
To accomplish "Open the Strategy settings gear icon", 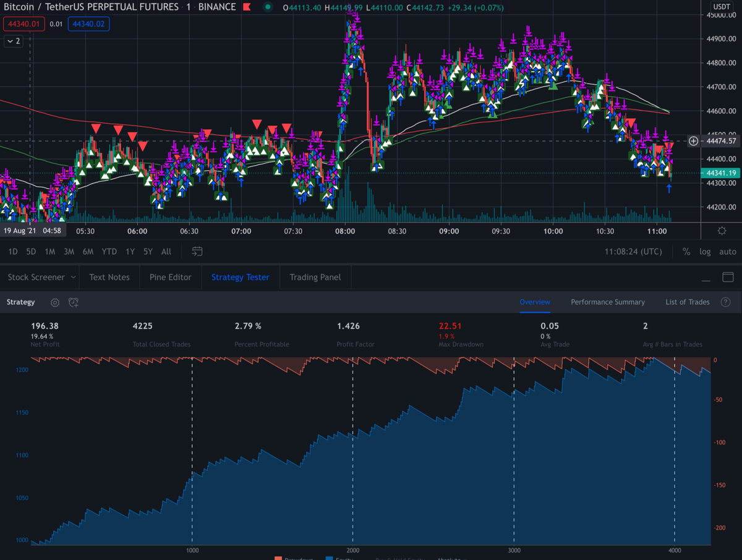I will tap(55, 302).
